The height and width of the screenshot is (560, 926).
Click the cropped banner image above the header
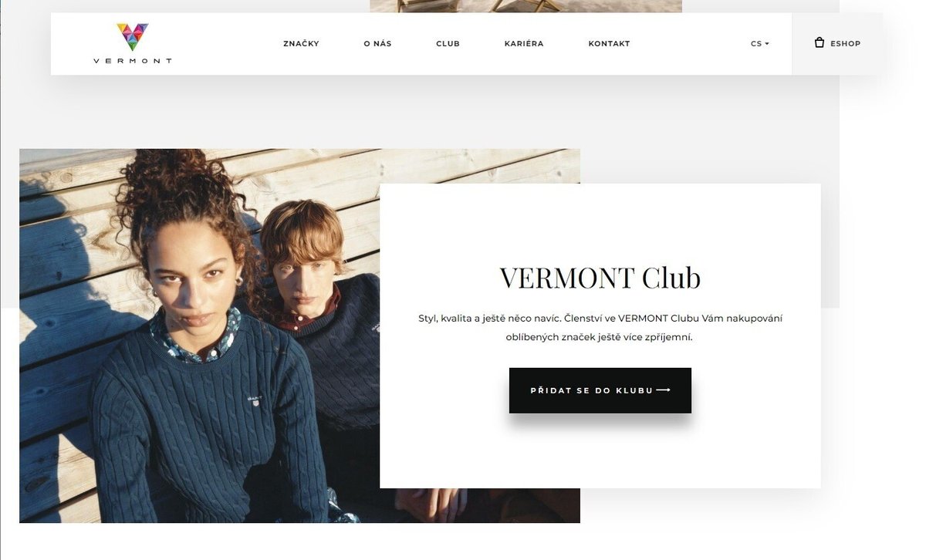pyautogui.click(x=526, y=6)
